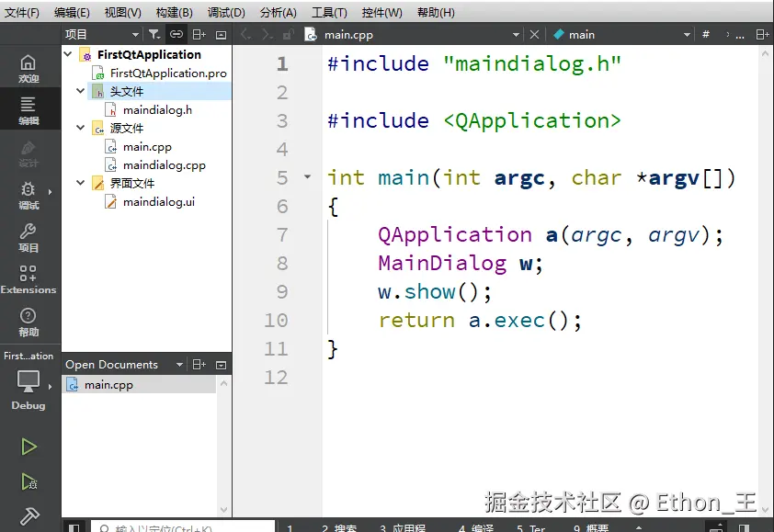Open the 视图(V) menu
The image size is (774, 532).
[x=122, y=12]
